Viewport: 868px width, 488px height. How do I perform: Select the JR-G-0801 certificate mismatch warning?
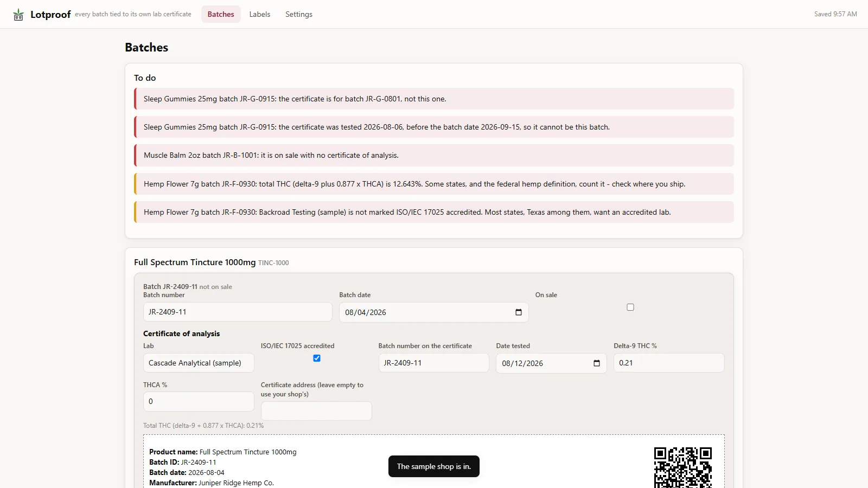pos(434,99)
